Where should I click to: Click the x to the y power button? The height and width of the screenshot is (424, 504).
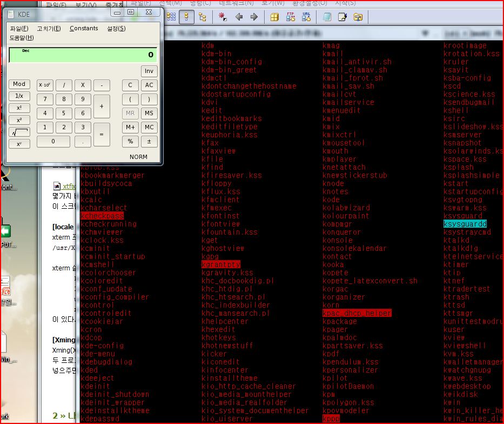click(x=19, y=144)
